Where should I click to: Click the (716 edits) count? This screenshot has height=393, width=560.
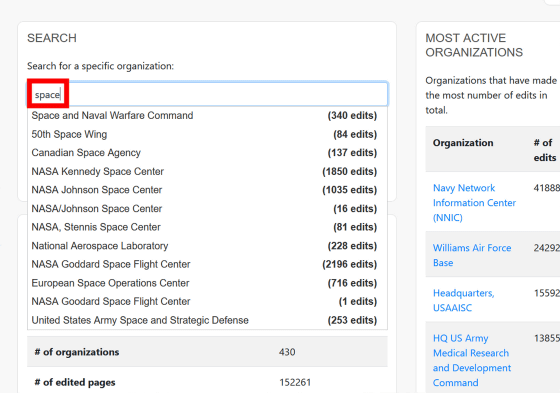352,283
